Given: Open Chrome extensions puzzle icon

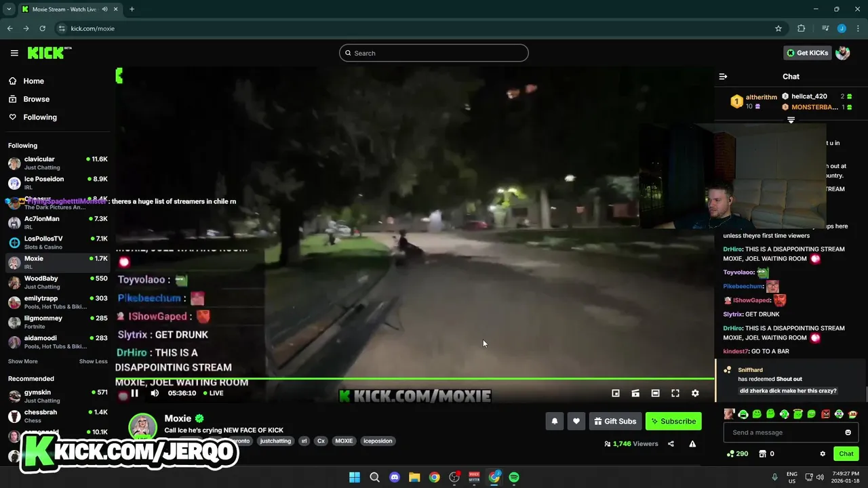Looking at the screenshot, I should [801, 28].
